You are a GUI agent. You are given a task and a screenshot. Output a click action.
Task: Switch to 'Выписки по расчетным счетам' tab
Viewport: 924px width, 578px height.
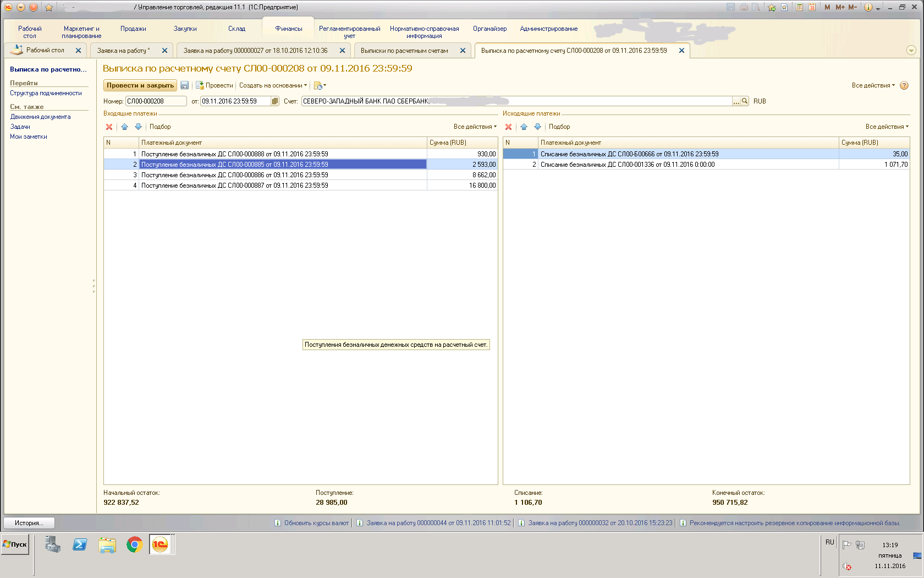(404, 51)
